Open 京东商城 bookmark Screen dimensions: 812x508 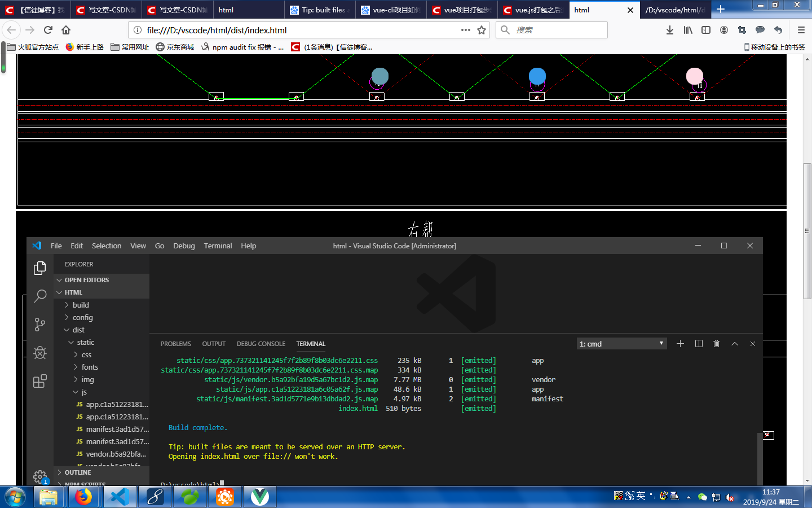175,47
